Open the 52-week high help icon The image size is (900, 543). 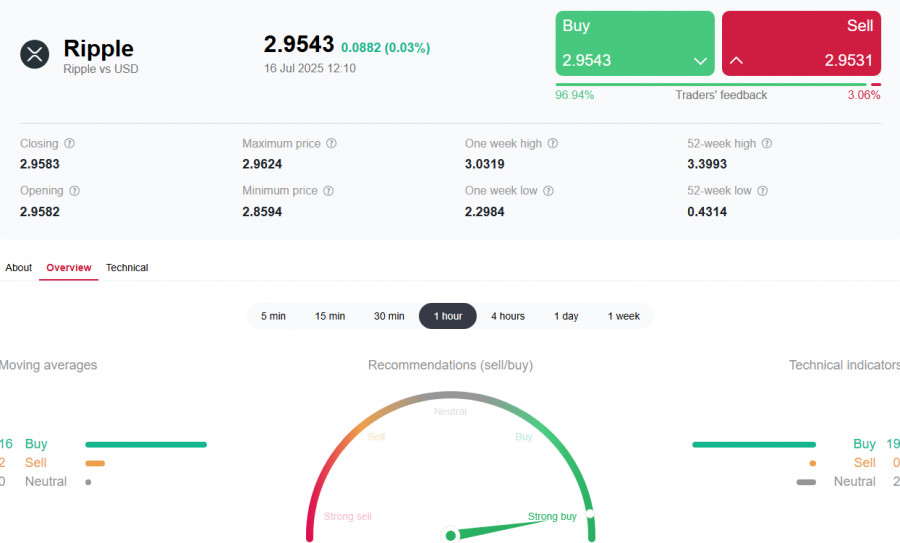point(767,143)
